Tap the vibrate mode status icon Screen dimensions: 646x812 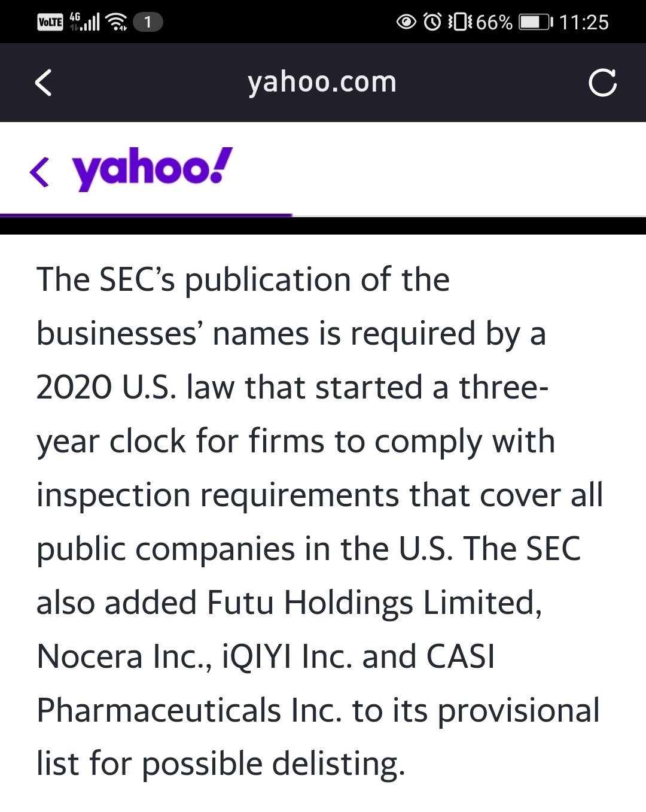pyautogui.click(x=460, y=22)
